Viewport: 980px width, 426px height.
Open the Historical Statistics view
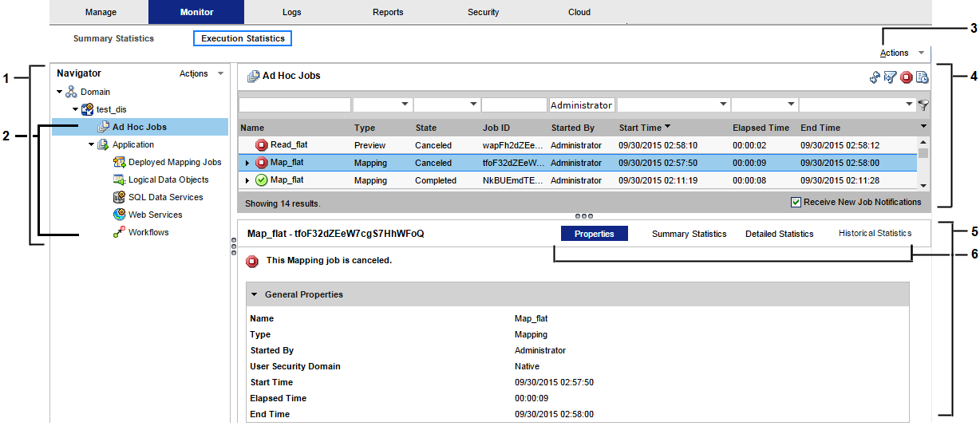click(875, 233)
